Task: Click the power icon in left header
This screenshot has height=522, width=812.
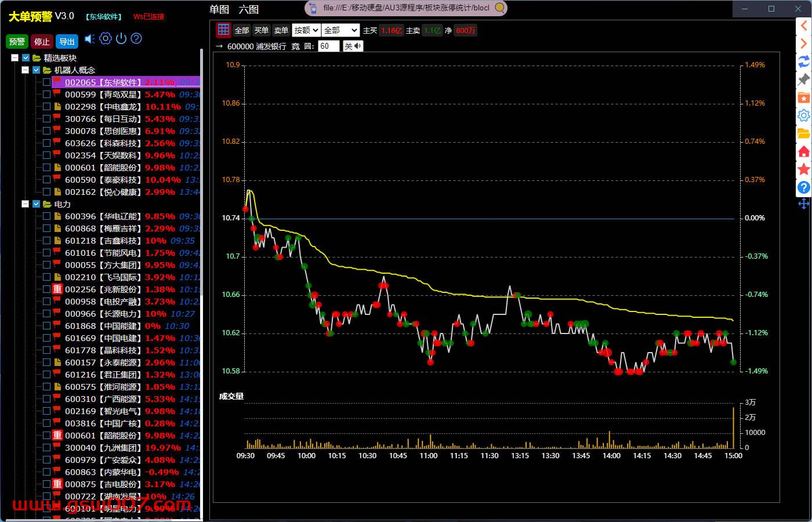Action: [121, 39]
